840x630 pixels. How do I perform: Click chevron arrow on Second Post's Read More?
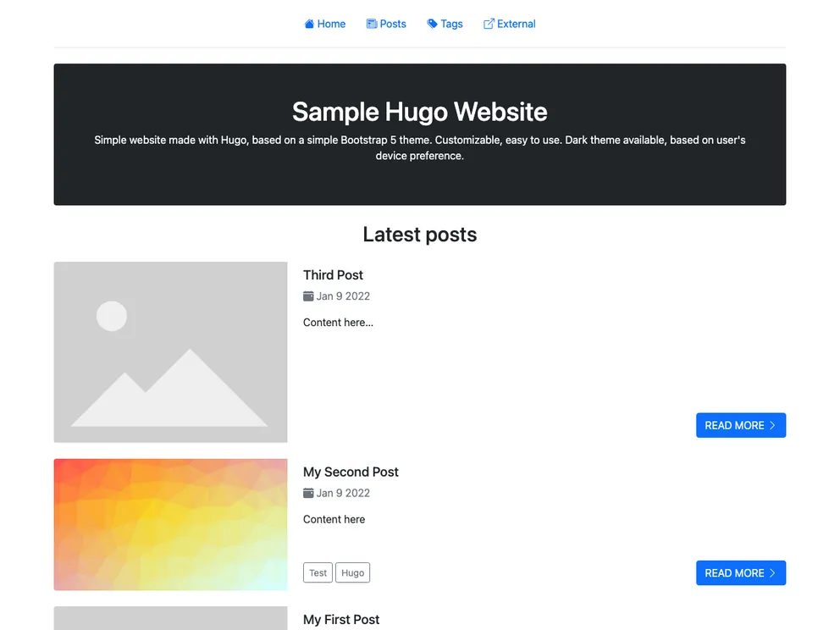772,573
